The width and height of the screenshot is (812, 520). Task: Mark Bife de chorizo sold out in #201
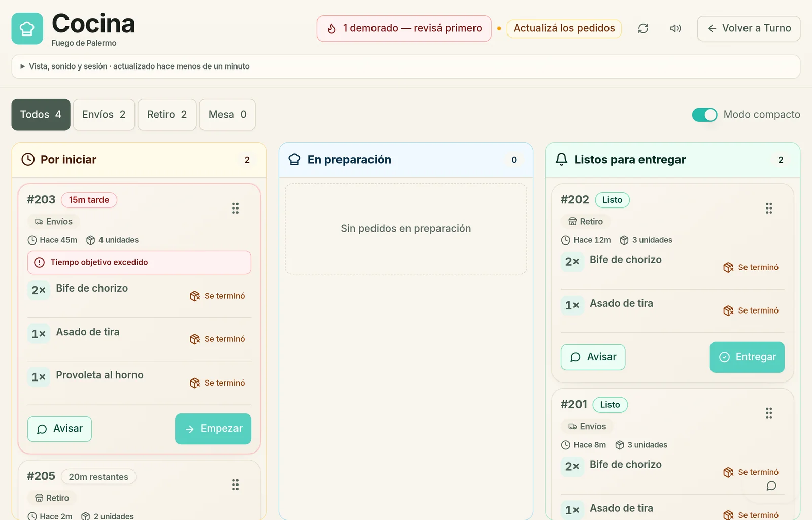click(x=751, y=472)
